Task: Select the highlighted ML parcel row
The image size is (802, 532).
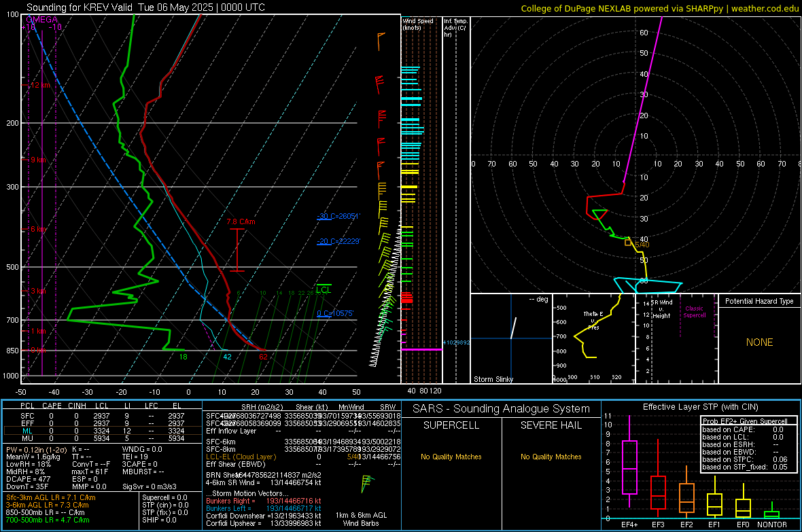Action: (x=102, y=431)
